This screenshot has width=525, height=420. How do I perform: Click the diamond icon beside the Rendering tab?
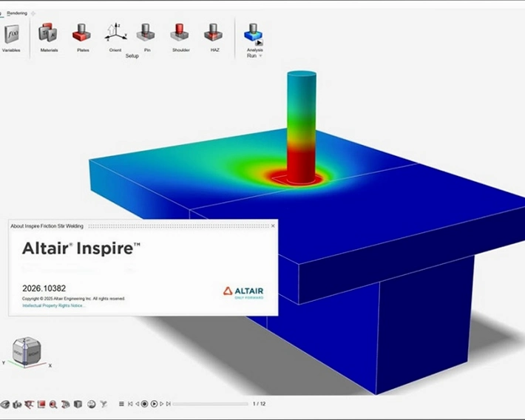pos(33,13)
